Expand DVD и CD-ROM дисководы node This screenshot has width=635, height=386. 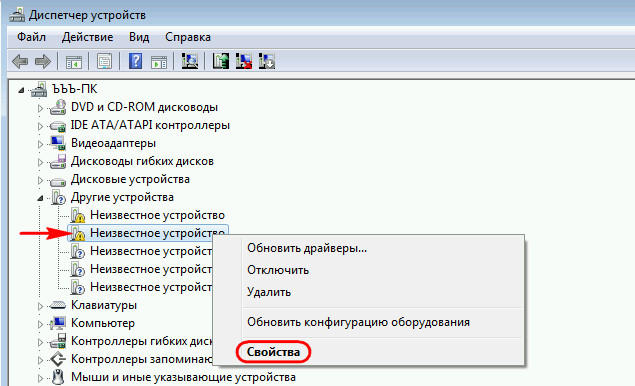point(40,108)
